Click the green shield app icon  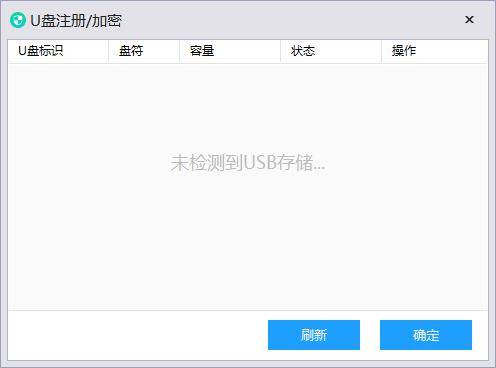[18, 20]
